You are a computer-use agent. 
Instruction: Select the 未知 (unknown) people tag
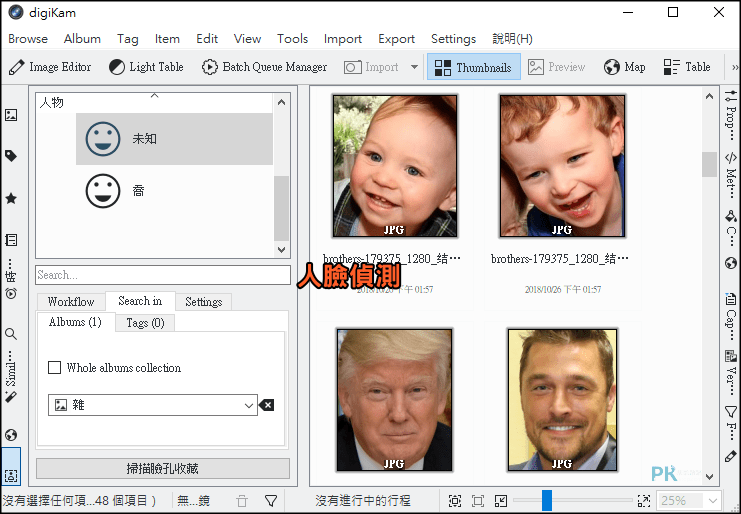(174, 139)
